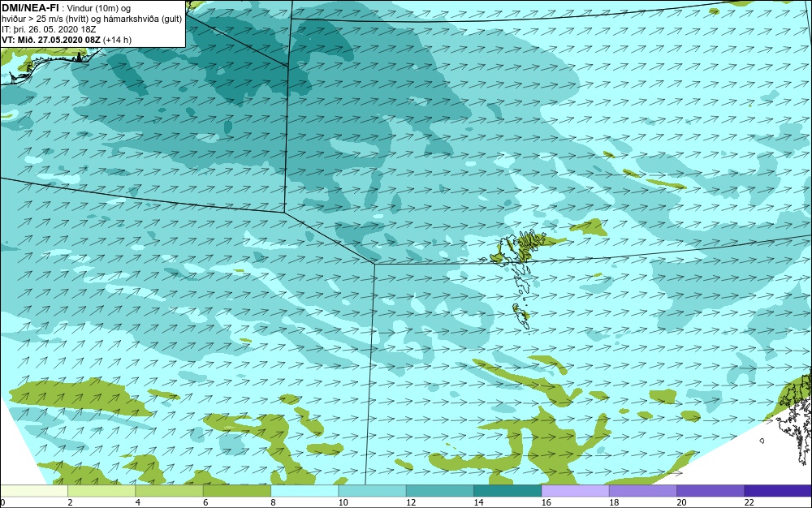Click the 0–2 m/s pale yellow legend swatch
The width and height of the screenshot is (812, 508).
pos(33,491)
